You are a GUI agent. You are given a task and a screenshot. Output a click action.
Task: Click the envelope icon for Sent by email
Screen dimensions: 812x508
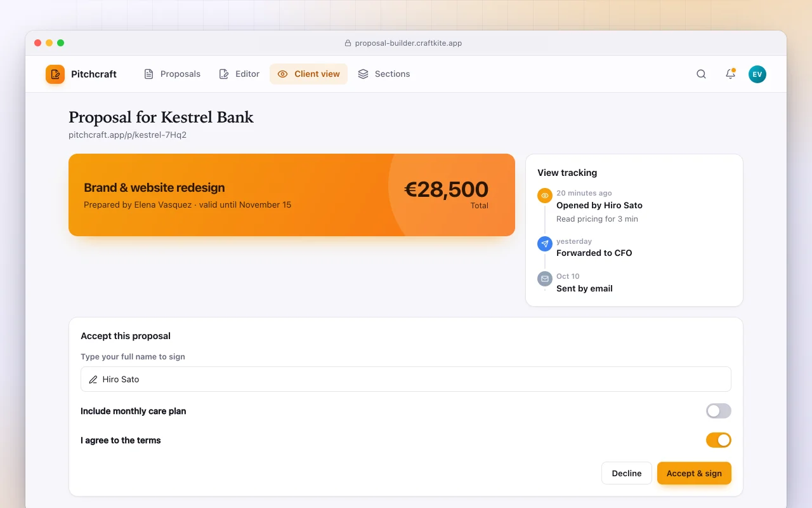point(544,279)
